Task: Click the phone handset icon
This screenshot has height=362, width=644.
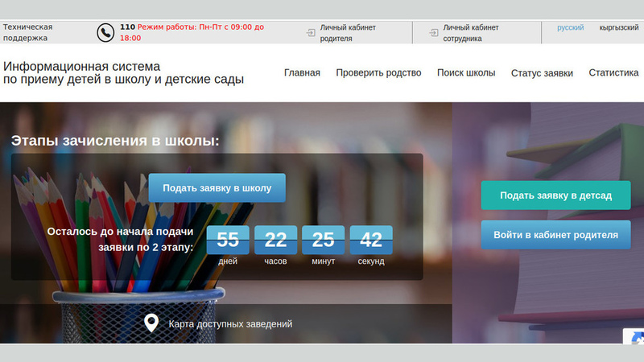Action: point(105,32)
